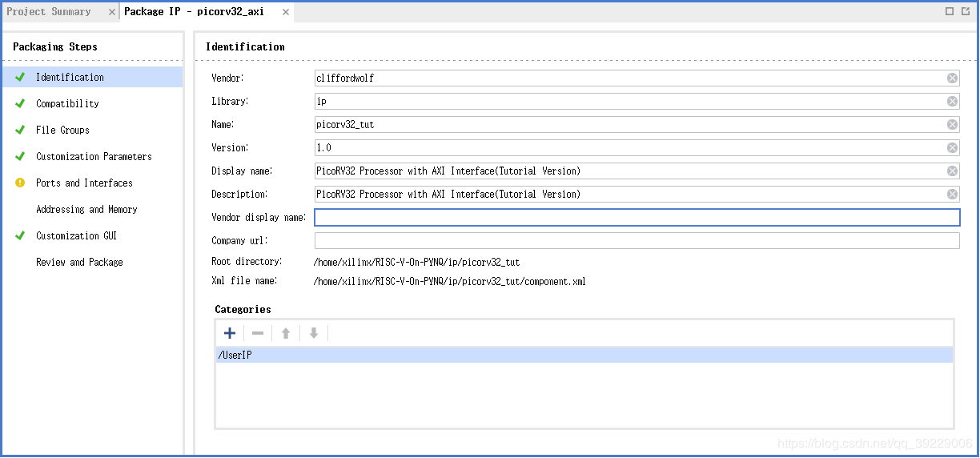Image resolution: width=980 pixels, height=458 pixels.
Task: Close the Project Summary tab
Action: (112, 12)
